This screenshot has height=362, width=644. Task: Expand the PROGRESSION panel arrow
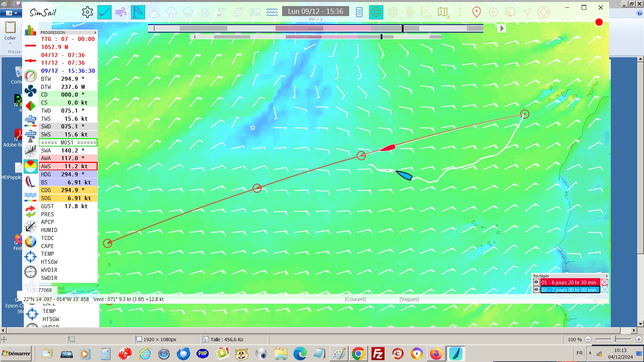95,33
